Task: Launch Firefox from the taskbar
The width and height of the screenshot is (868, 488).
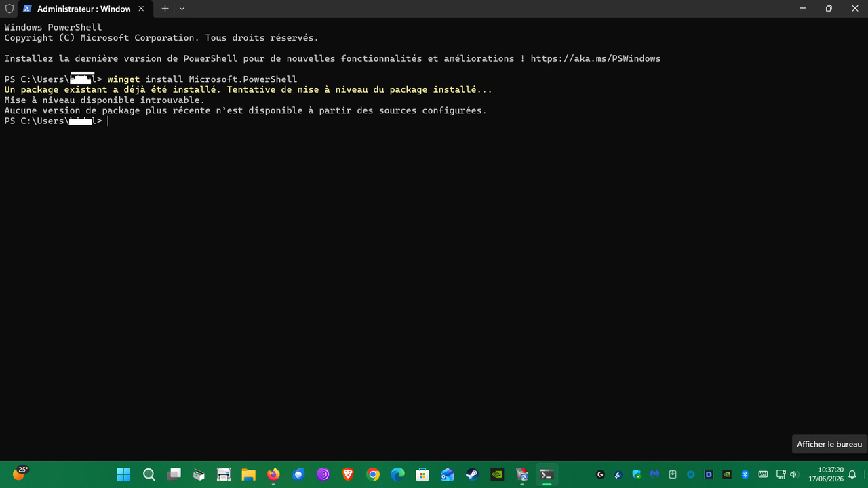Action: 273,474
